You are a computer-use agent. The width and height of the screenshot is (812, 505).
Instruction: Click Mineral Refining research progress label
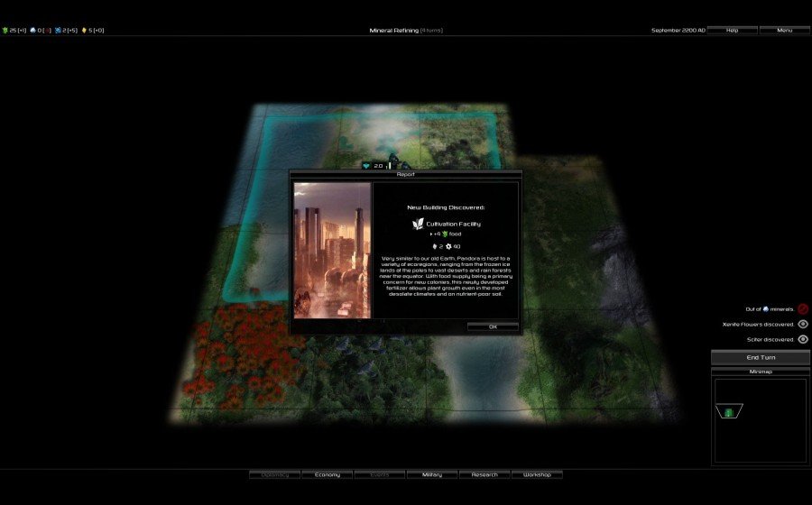405,31
